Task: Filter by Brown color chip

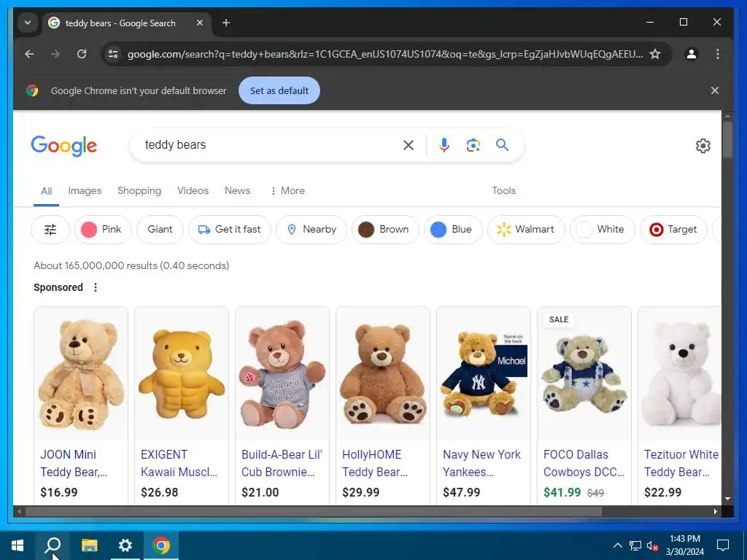Action: pyautogui.click(x=385, y=230)
